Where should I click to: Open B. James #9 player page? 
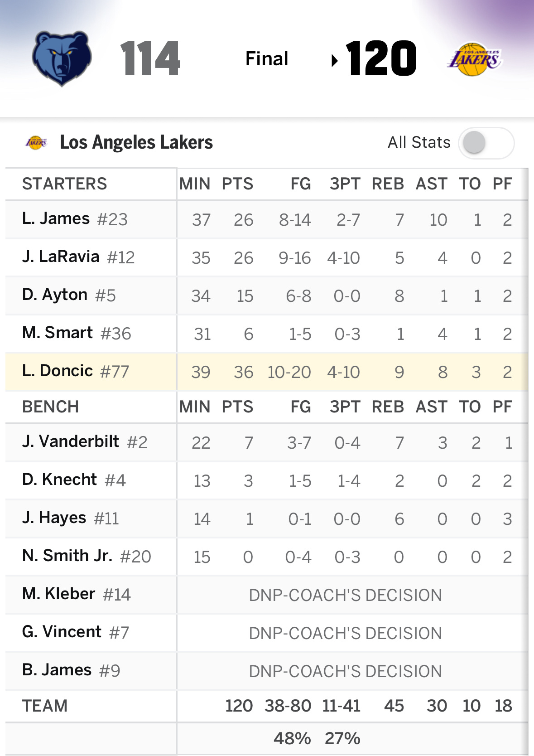(x=71, y=671)
